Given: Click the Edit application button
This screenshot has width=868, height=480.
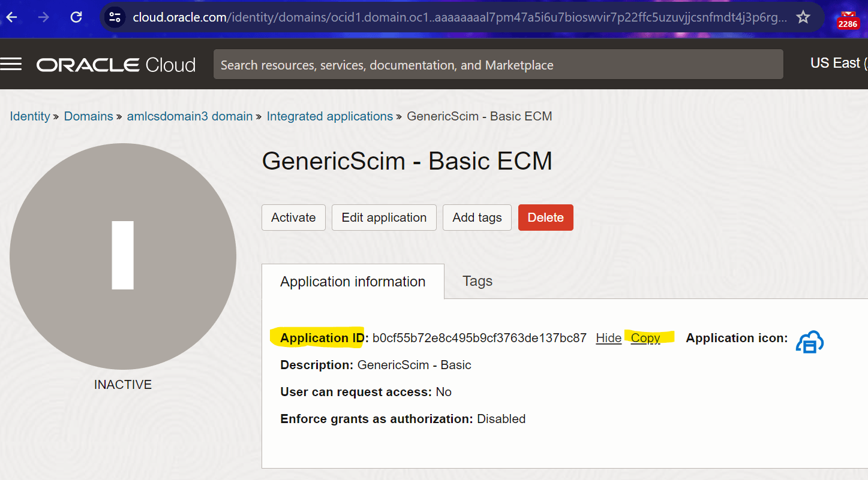Looking at the screenshot, I should point(384,218).
